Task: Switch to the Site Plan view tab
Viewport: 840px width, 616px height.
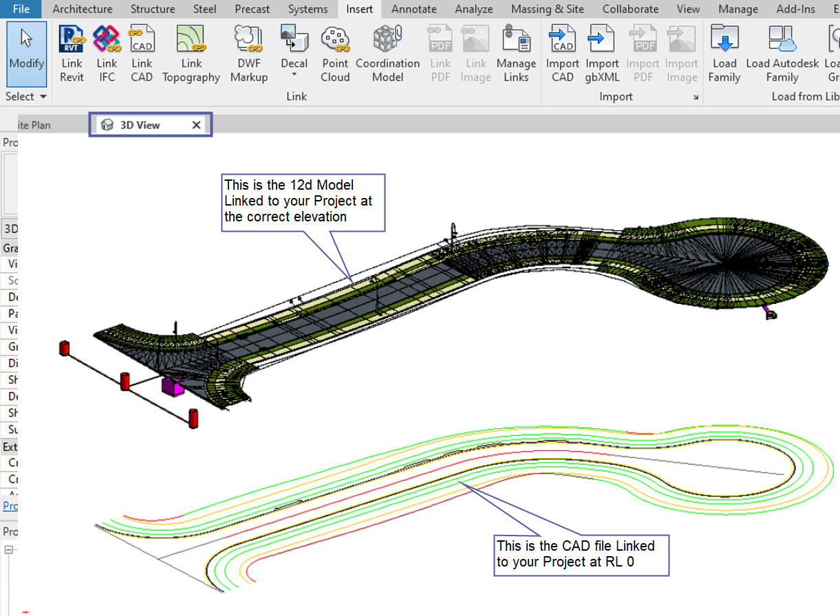Action: (x=34, y=125)
